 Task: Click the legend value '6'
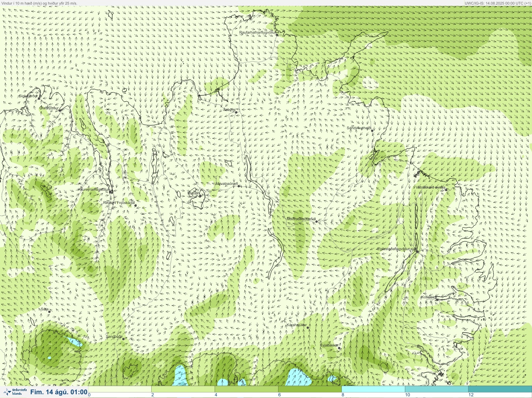[x=279, y=395]
